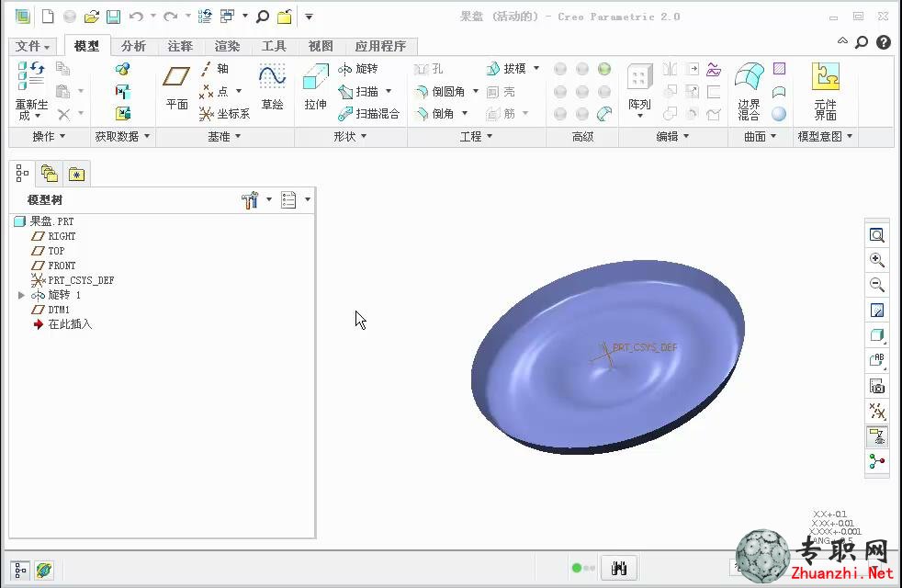Toggle datum display filters icon
The height and width of the screenshot is (588, 902).
click(876, 412)
